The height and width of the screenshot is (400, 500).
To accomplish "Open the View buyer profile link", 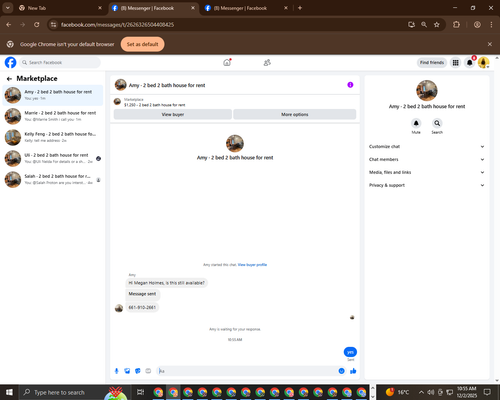I will (252, 265).
